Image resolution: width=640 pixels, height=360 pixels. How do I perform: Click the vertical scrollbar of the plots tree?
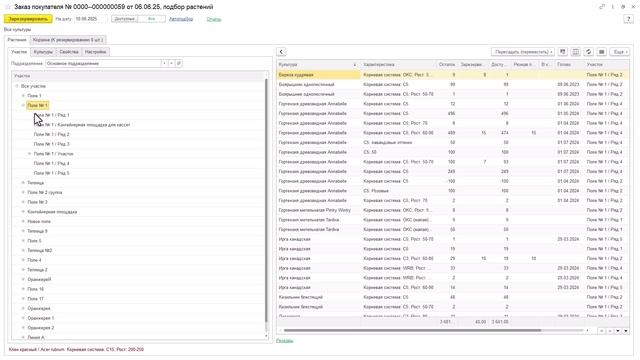[267, 200]
